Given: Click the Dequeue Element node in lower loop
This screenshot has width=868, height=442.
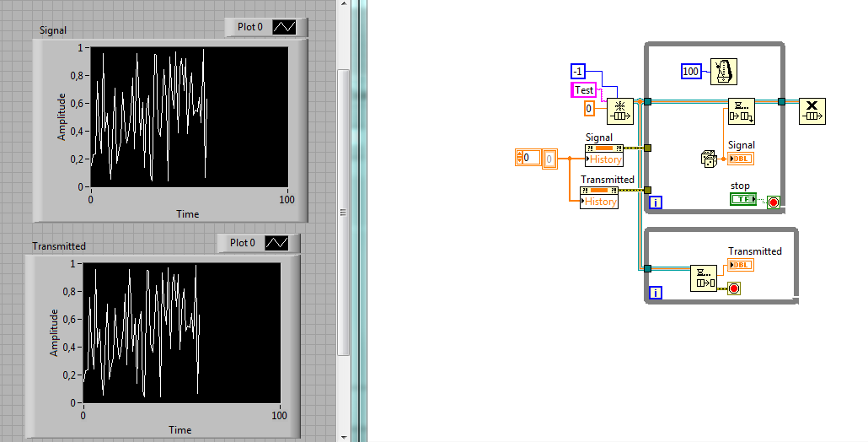Looking at the screenshot, I should [704, 278].
